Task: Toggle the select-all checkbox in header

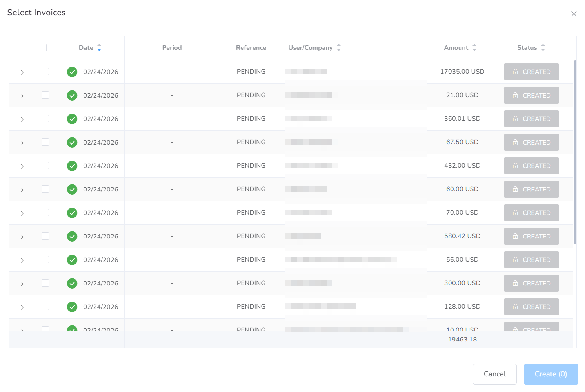Action: [43, 48]
